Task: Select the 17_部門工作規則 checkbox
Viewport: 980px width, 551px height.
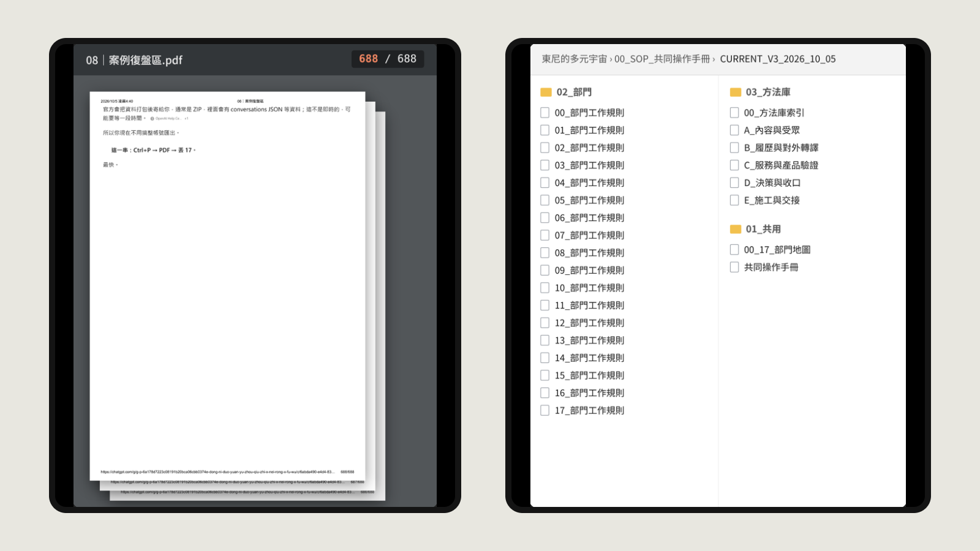Action: pyautogui.click(x=545, y=410)
